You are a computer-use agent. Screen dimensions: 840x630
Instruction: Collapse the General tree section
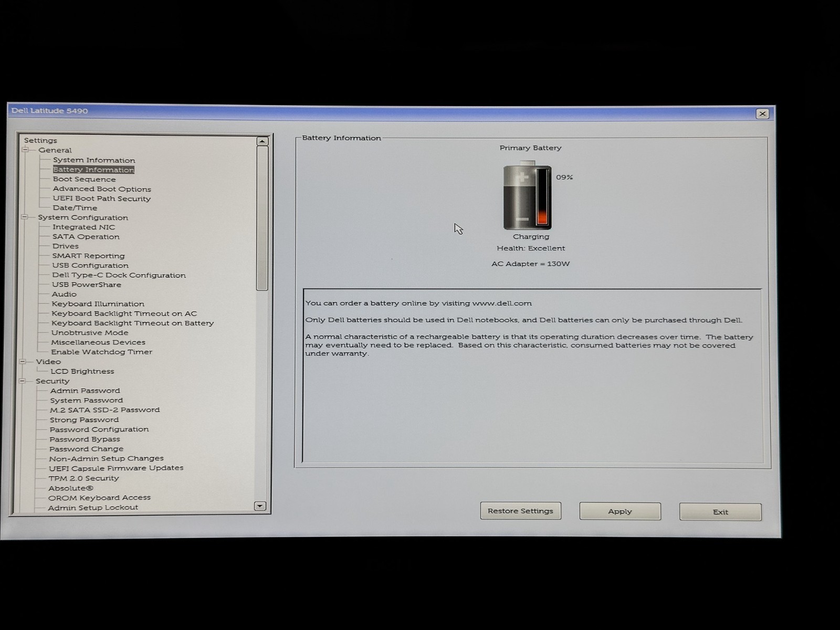tap(25, 150)
